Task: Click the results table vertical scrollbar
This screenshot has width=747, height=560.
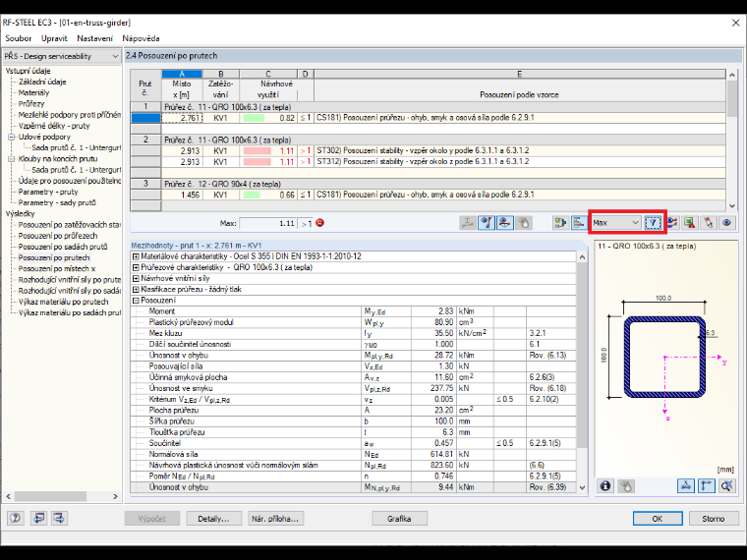Action: (x=732, y=140)
